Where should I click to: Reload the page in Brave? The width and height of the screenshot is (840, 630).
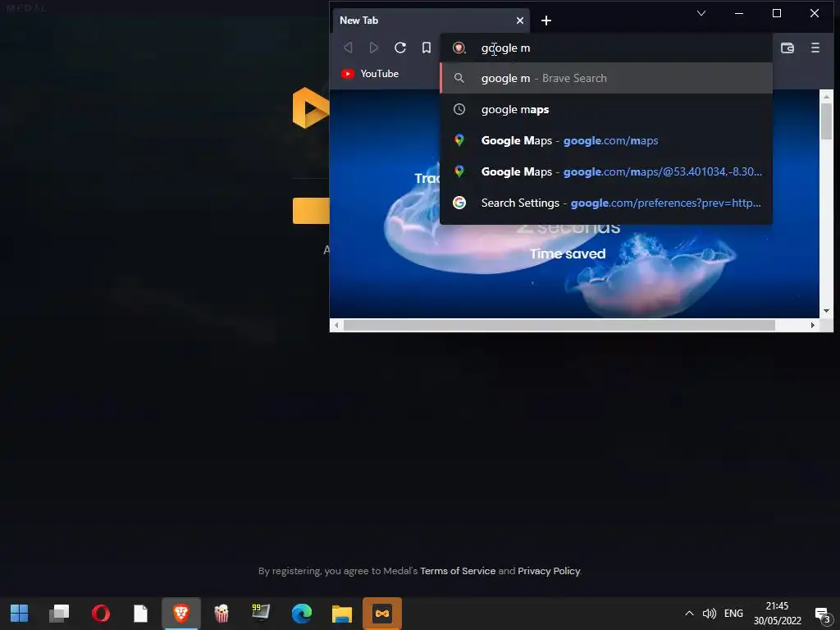[399, 48]
